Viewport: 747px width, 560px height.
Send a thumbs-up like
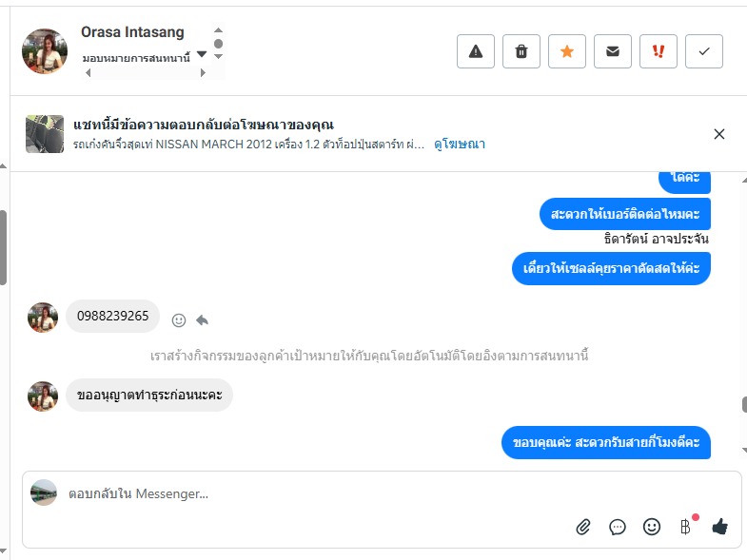pos(719,526)
